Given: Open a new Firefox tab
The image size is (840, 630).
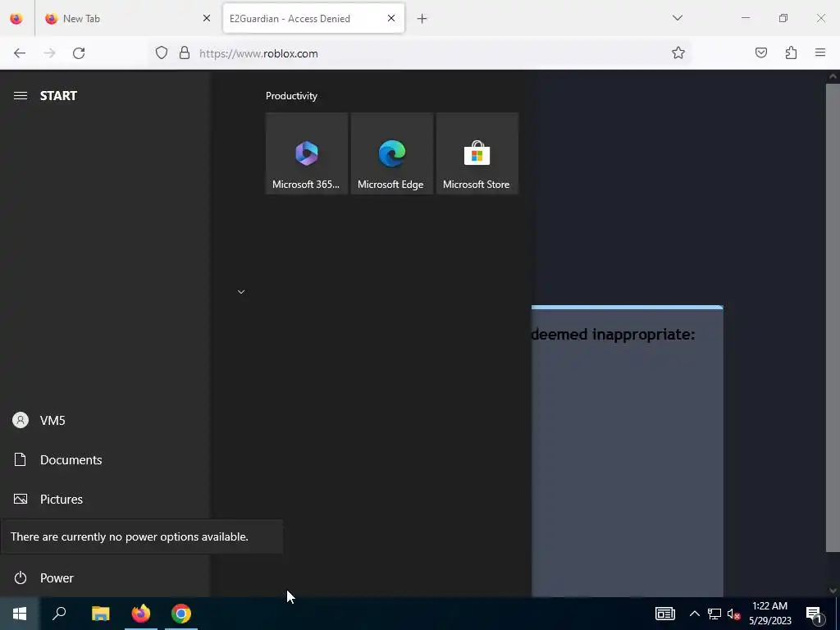Looking at the screenshot, I should click(x=422, y=19).
